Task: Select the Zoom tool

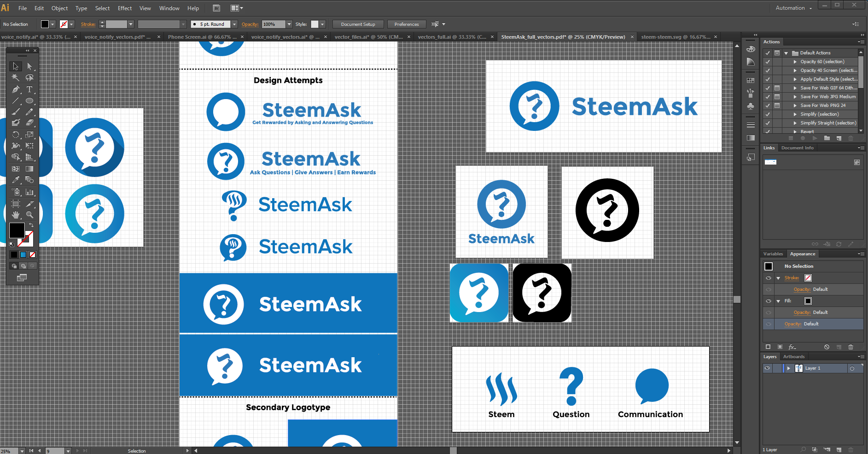Action: (29, 215)
